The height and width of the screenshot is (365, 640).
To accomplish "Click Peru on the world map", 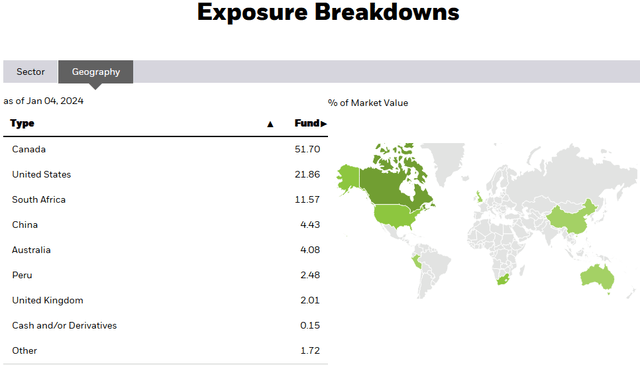I will click(x=416, y=262).
